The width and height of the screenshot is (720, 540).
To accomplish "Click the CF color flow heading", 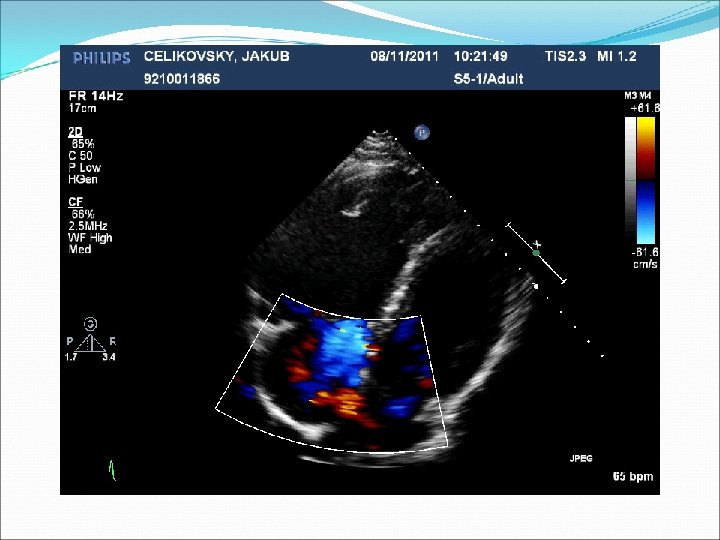I will pyautogui.click(x=75, y=202).
